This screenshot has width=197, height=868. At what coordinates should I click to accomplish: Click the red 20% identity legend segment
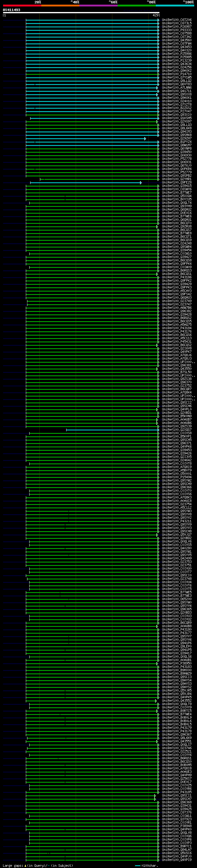tap(22, 6)
